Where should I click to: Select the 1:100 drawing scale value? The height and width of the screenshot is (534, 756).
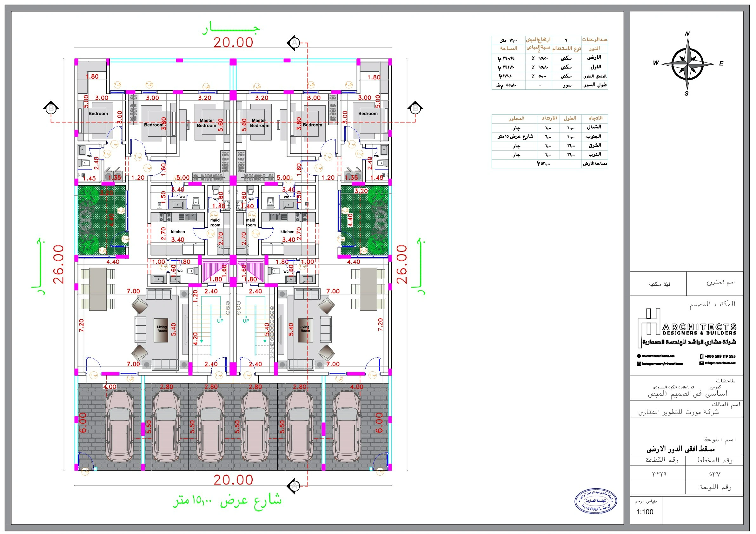pos(644,512)
